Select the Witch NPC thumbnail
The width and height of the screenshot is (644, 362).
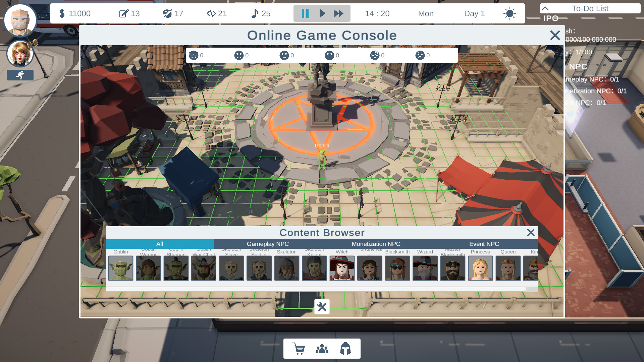[x=342, y=268]
